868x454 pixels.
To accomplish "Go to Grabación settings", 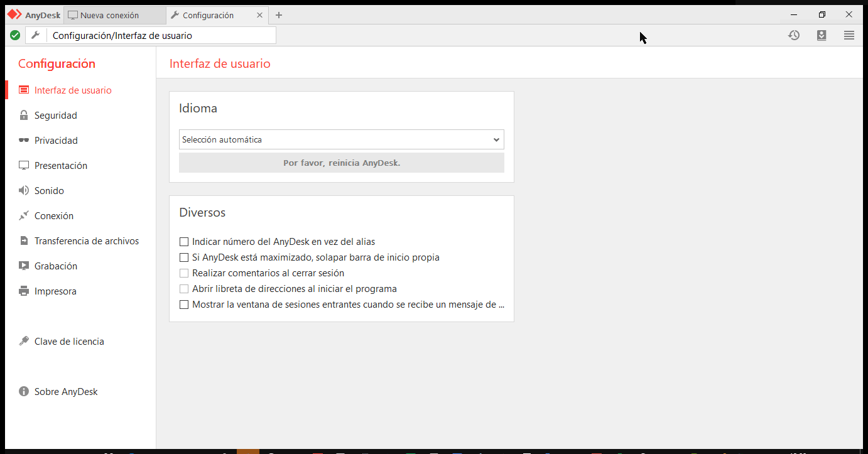I will tap(56, 266).
